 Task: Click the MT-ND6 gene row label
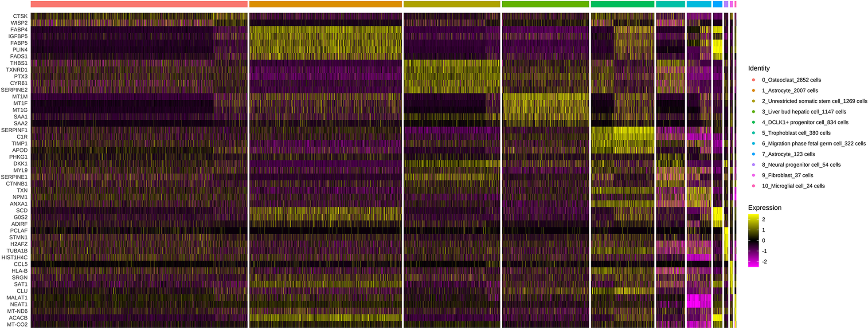click(x=17, y=311)
